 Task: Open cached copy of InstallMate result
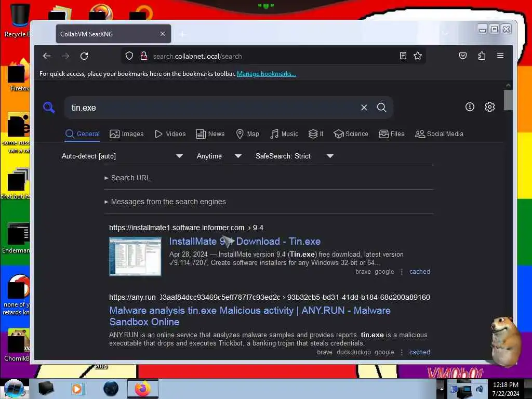tap(420, 272)
